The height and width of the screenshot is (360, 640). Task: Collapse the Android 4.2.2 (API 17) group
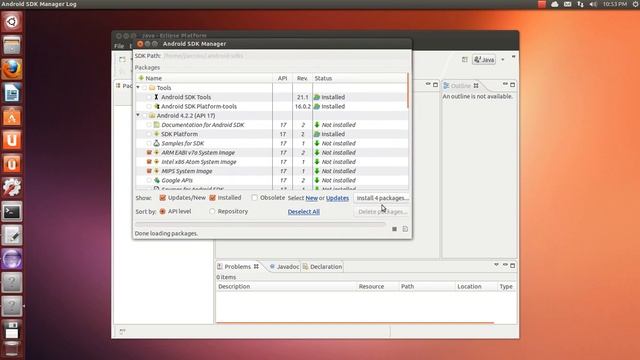[x=138, y=115]
